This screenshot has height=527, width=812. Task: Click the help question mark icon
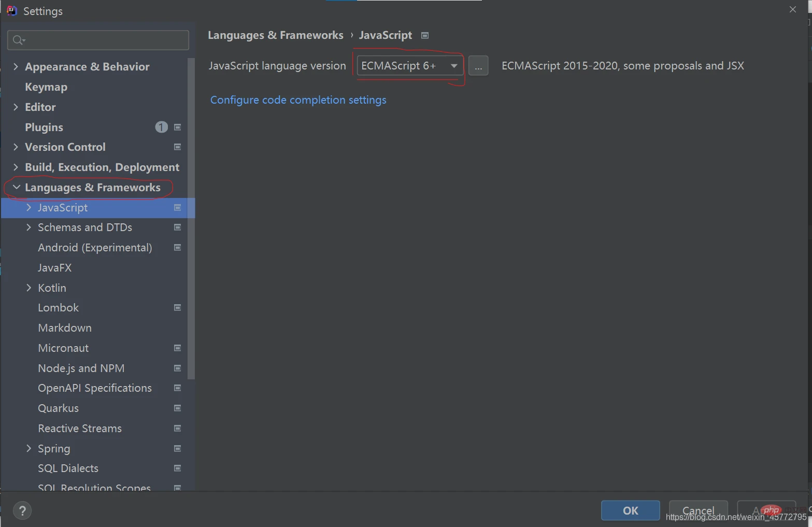click(22, 511)
